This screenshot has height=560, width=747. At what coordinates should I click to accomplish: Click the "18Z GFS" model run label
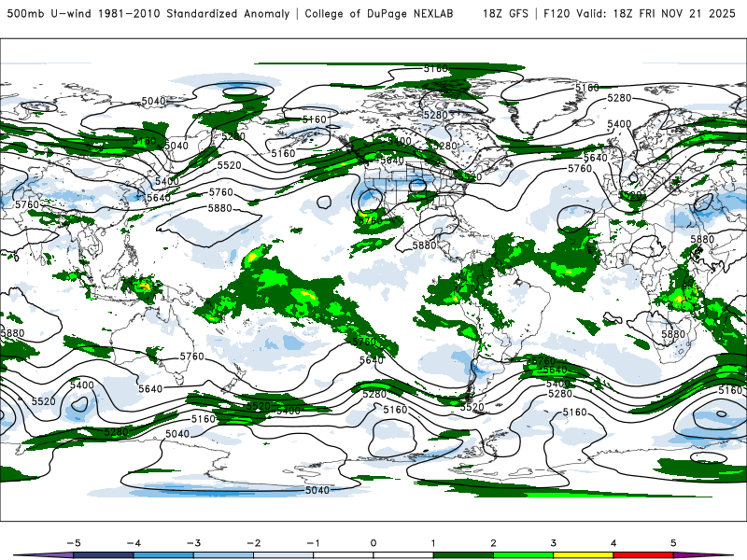click(505, 14)
